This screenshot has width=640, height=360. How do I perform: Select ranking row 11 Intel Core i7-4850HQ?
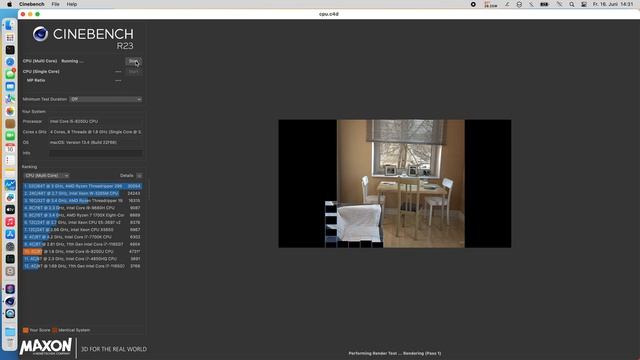pos(82,259)
